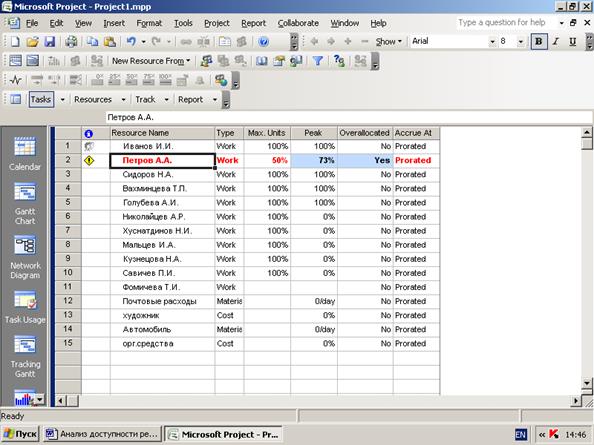The image size is (594, 445).
Task: Click the AutoFilter funnel icon
Action: coord(318,61)
